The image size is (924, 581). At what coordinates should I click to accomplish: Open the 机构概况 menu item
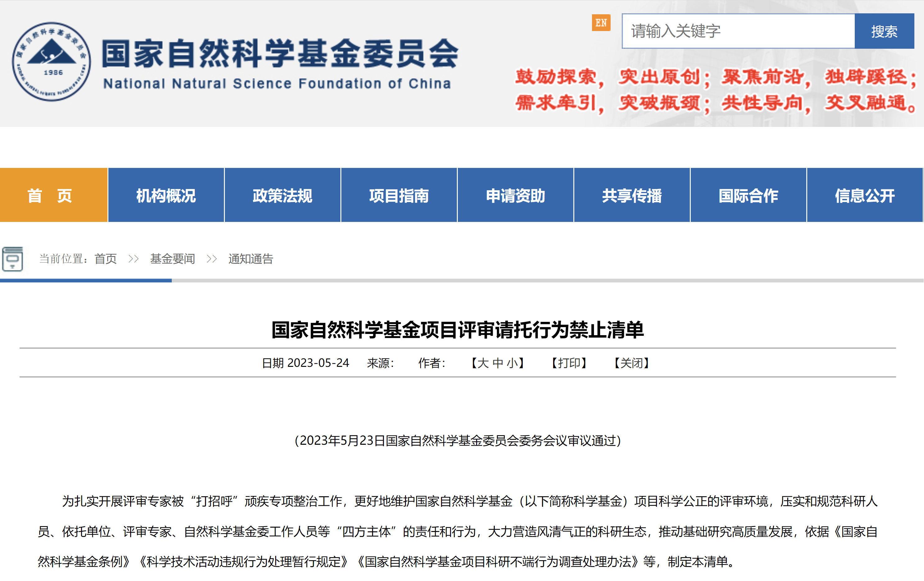tap(166, 195)
